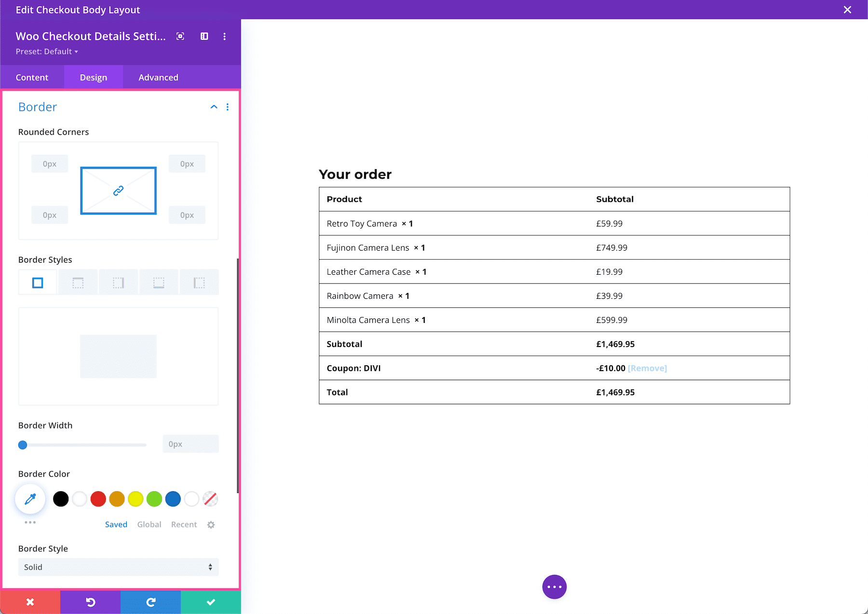Image resolution: width=868 pixels, height=614 pixels.
Task: Open the Border Style Solid dropdown
Action: click(x=118, y=567)
